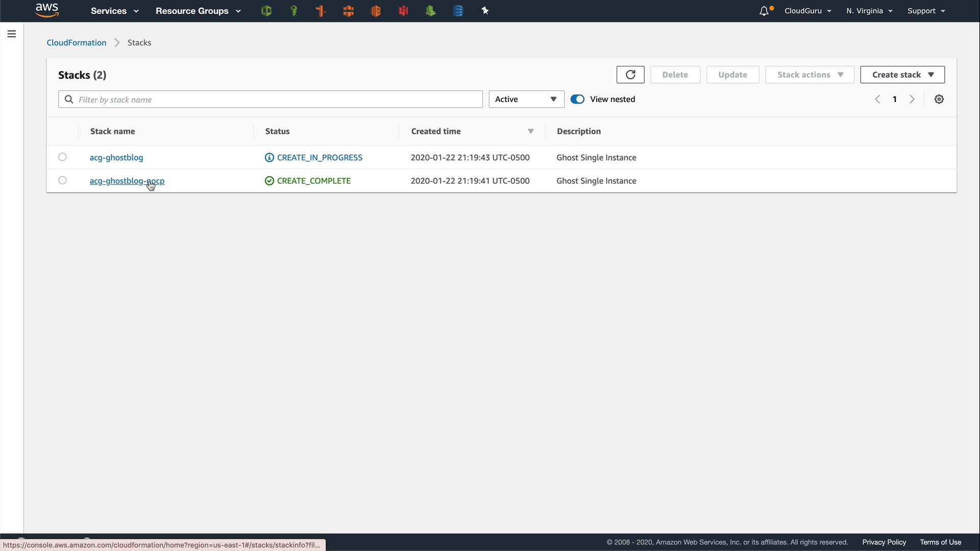Click the pushpin icon in top bar
The image size is (980, 551).
pos(485,11)
